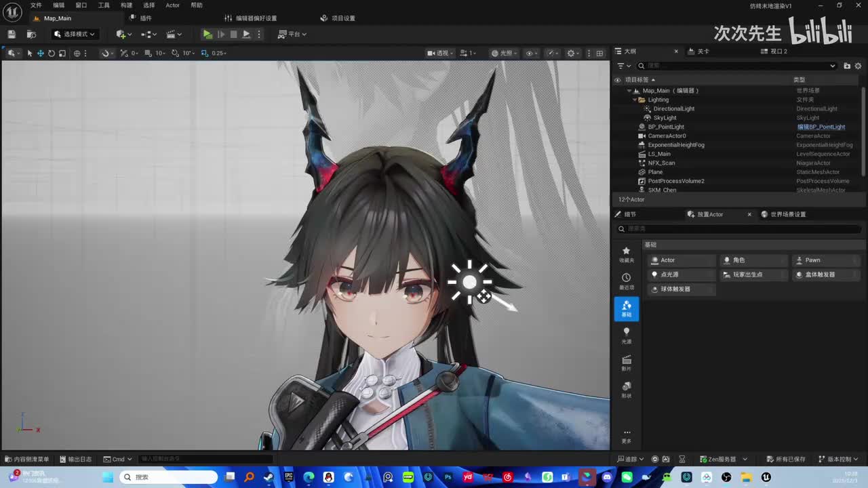Open the 平台 platforms dropdown

click(x=292, y=34)
